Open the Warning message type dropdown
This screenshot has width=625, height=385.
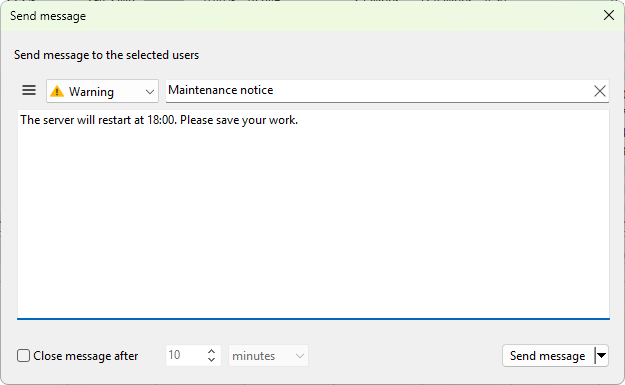click(102, 91)
